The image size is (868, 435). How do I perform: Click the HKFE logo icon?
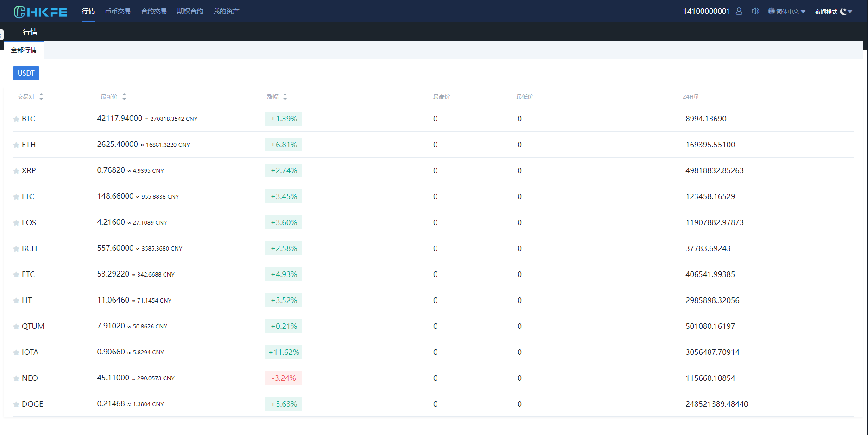click(20, 12)
